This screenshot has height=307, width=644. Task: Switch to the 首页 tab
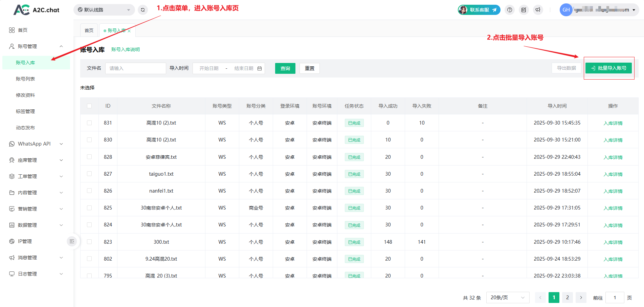coord(89,30)
